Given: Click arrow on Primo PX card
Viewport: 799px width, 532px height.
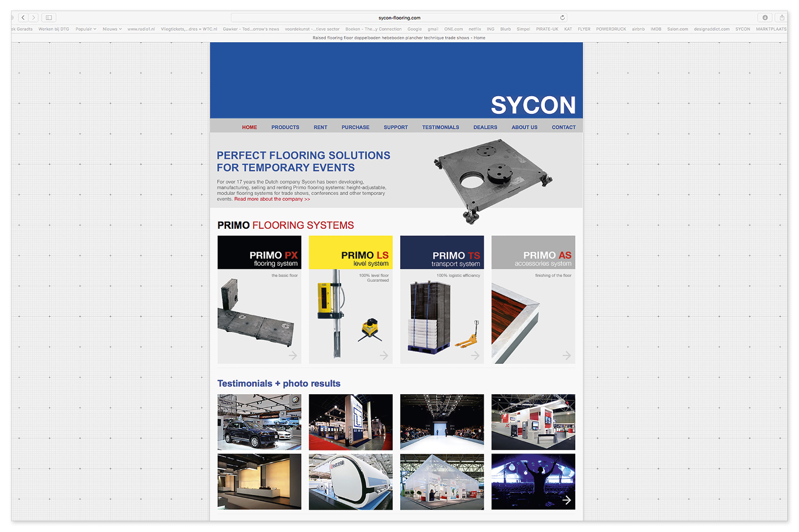Looking at the screenshot, I should click(292, 355).
